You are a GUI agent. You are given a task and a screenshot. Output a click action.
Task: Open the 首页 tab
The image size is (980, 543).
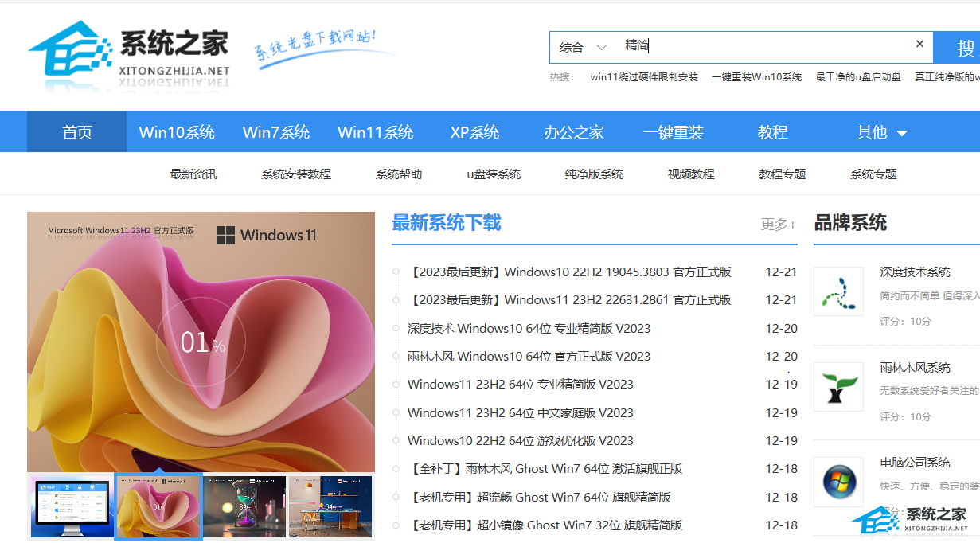coord(77,132)
